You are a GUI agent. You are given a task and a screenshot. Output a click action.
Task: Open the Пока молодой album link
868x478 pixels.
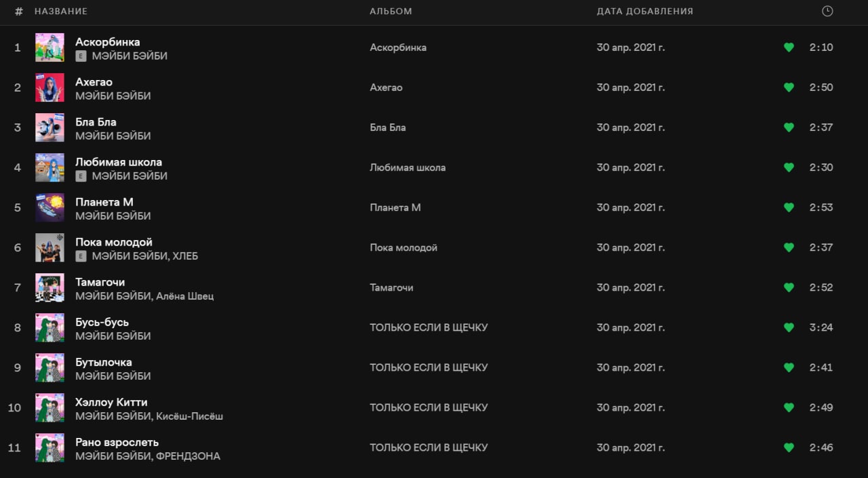pos(403,247)
